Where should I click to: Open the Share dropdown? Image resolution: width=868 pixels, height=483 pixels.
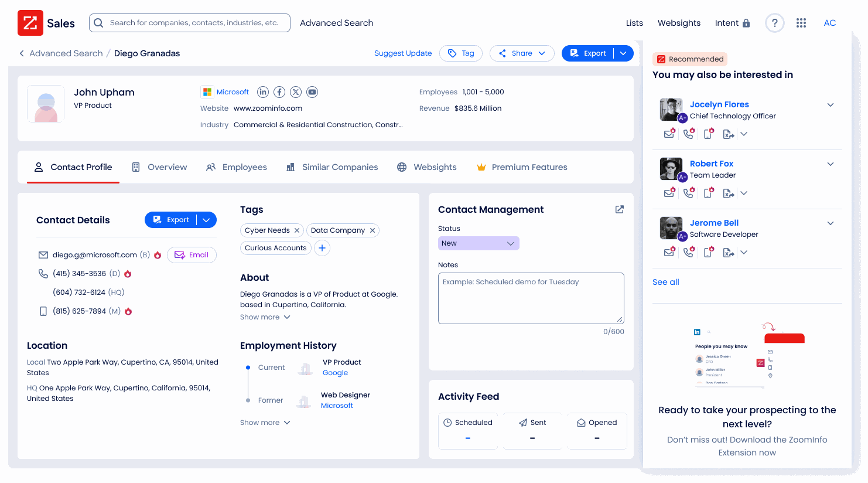tap(522, 53)
